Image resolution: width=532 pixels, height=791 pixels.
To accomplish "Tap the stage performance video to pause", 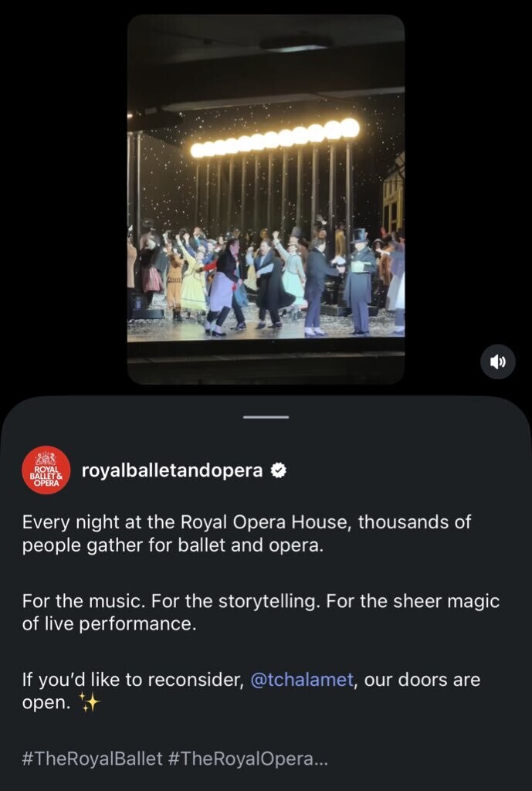I will tap(266, 199).
